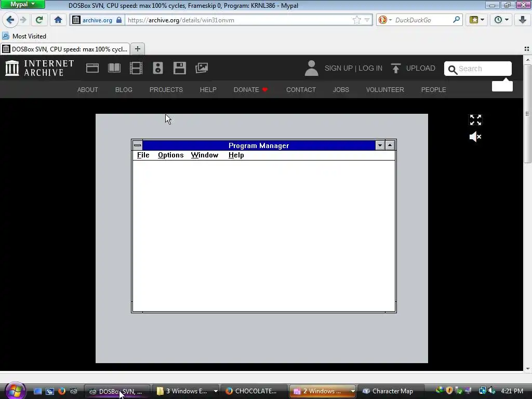Open the Audio speaker icon
This screenshot has height=399, width=532.
158,68
